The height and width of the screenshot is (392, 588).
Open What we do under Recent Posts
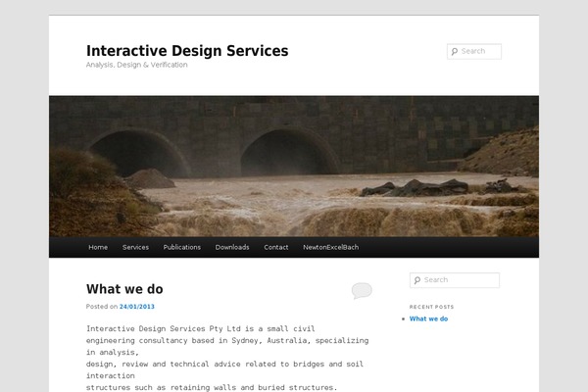(428, 318)
